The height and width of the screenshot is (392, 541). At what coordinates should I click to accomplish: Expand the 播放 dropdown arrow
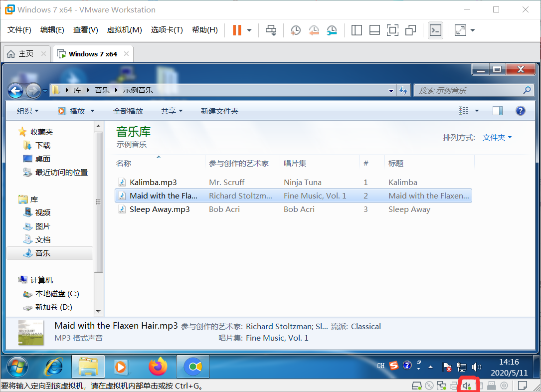pyautogui.click(x=92, y=111)
